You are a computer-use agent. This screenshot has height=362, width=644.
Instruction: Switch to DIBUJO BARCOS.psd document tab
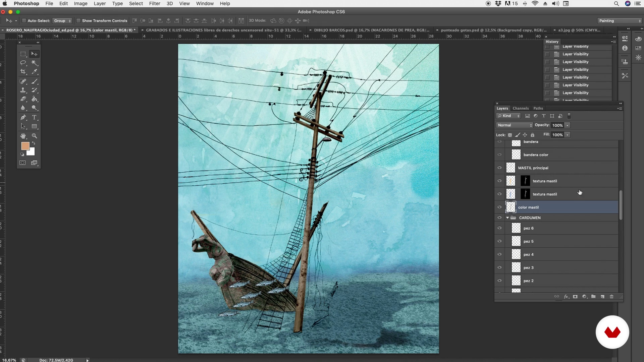point(372,30)
